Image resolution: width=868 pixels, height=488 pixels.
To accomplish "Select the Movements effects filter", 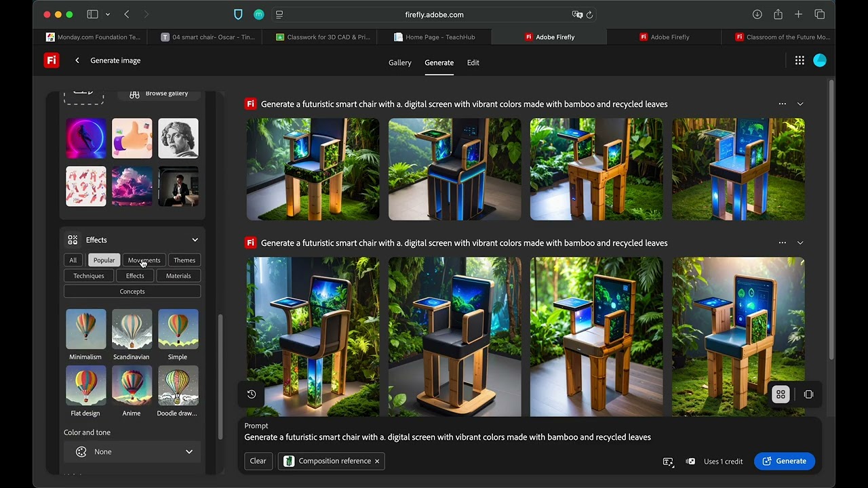I will click(144, 260).
